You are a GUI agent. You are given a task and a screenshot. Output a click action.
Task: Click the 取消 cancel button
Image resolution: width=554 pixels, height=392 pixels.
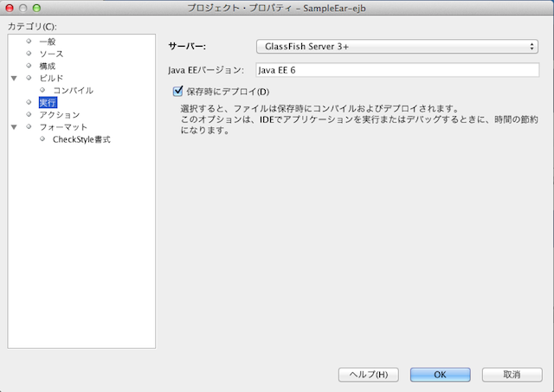point(512,375)
